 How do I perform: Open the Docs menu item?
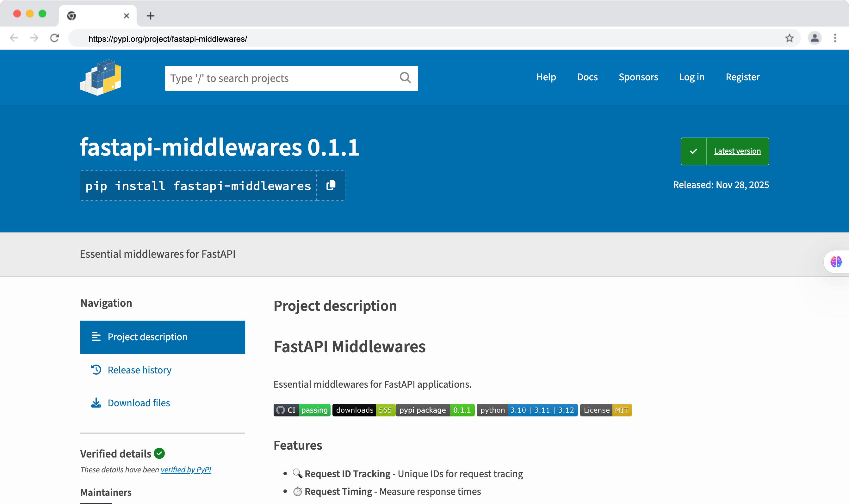(x=587, y=77)
